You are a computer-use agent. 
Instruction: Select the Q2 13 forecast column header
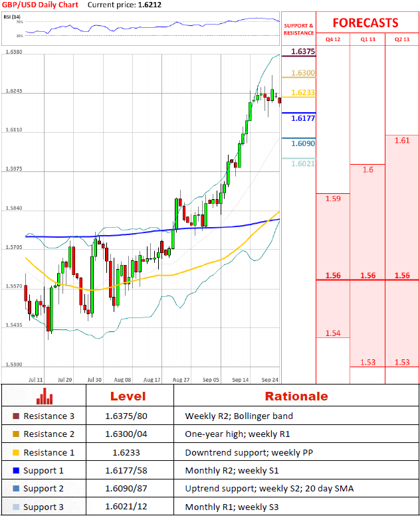pyautogui.click(x=402, y=39)
